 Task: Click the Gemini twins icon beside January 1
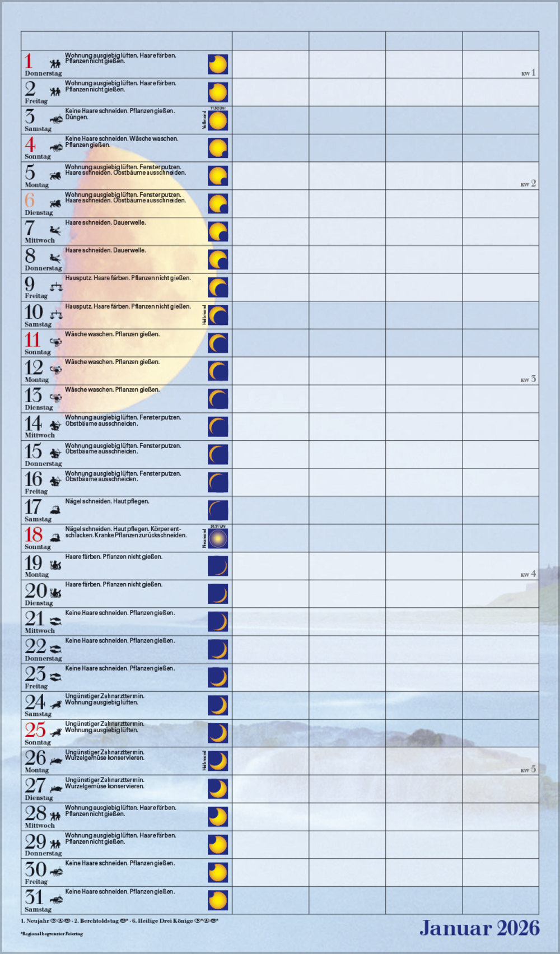(x=55, y=64)
